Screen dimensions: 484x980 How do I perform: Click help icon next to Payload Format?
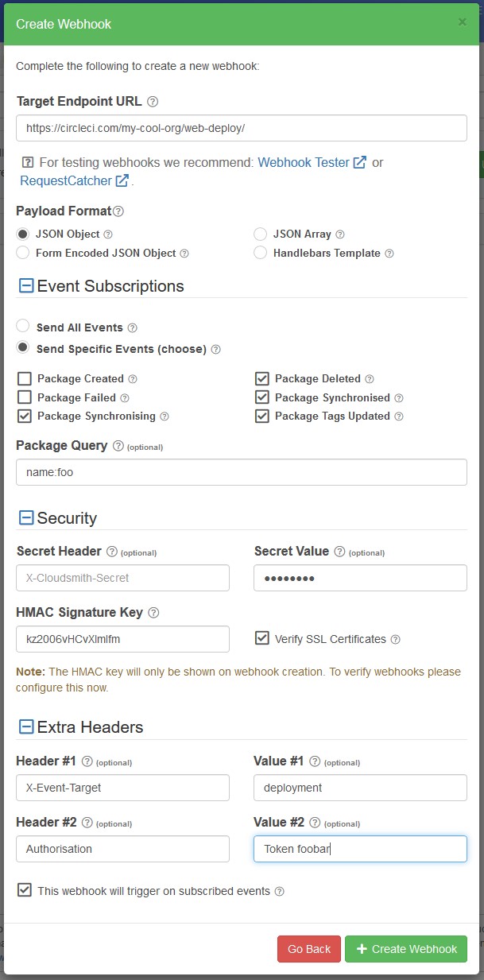[x=118, y=211]
